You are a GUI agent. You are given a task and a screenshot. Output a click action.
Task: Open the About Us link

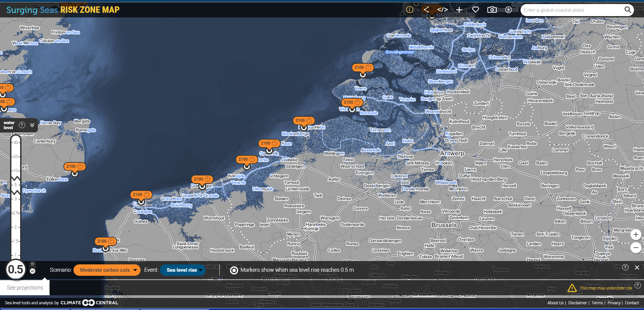click(555, 303)
